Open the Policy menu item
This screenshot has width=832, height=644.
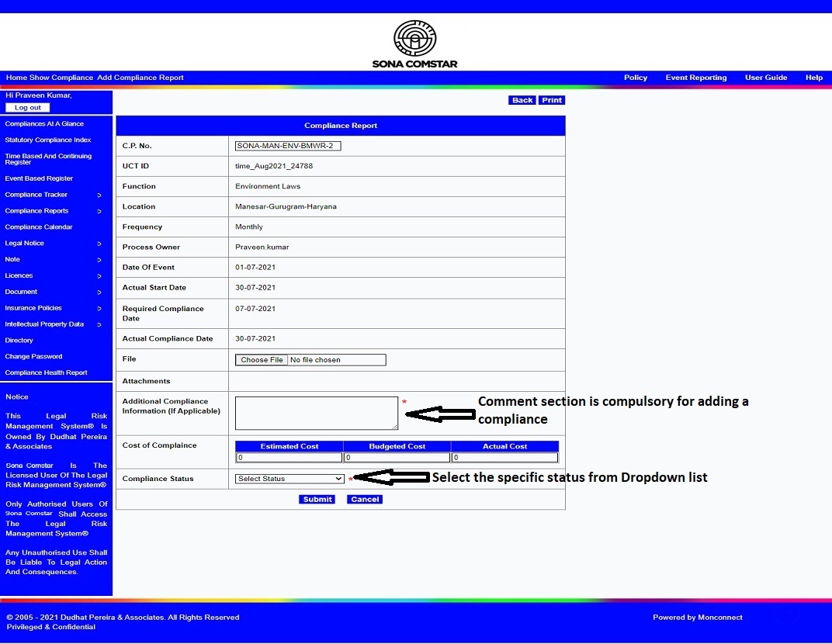pos(635,78)
